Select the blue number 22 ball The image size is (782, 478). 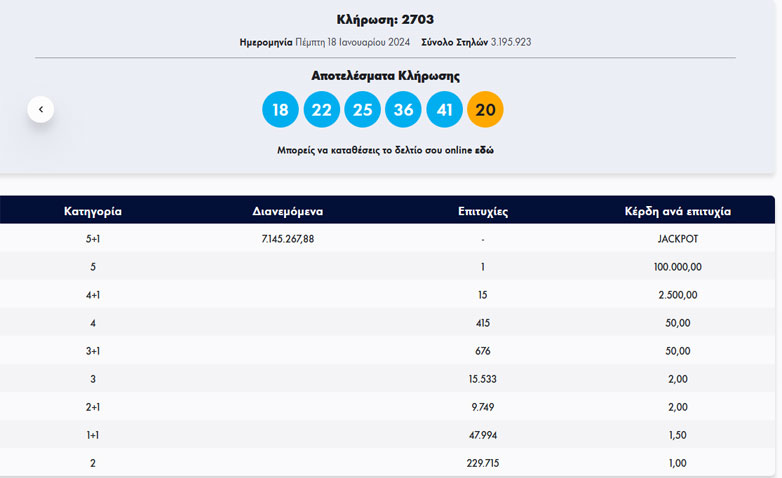click(321, 109)
